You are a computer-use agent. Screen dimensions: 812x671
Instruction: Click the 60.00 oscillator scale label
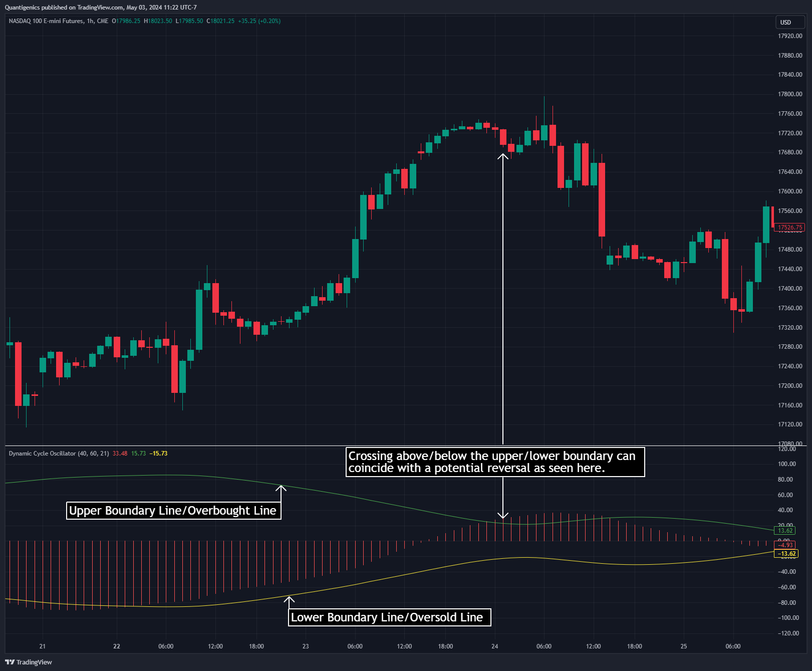(x=785, y=495)
